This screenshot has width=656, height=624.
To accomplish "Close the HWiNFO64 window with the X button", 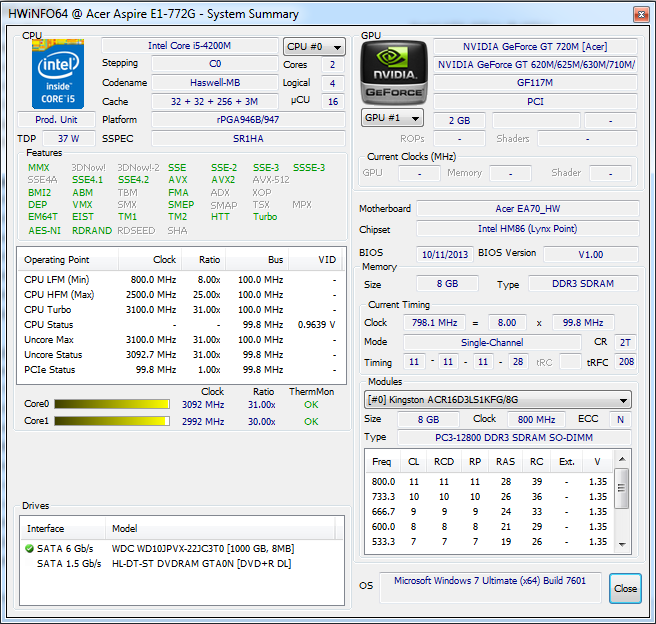I will [641, 15].
